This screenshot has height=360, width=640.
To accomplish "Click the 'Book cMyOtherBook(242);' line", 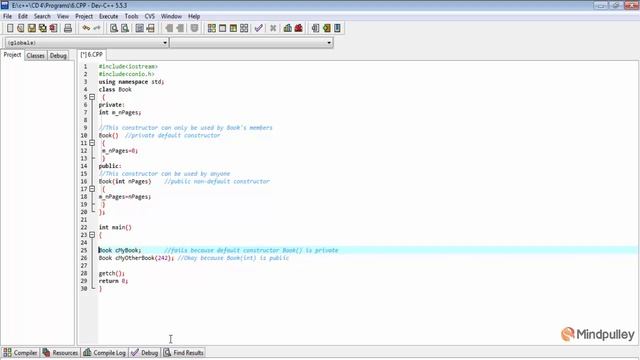I will coord(136,258).
